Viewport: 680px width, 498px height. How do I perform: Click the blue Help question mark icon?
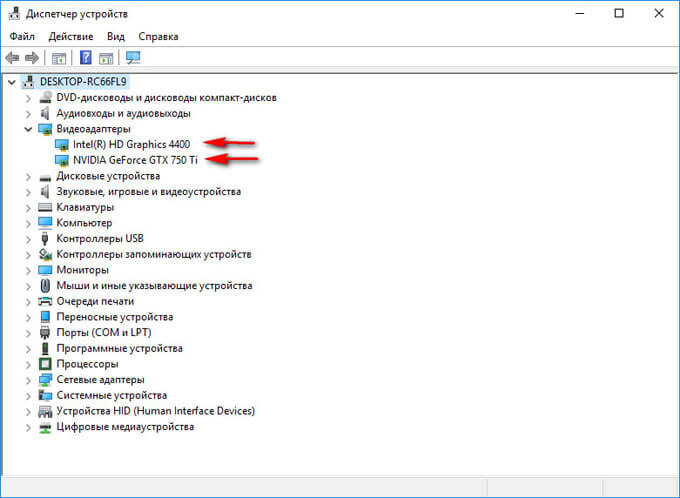(x=86, y=57)
